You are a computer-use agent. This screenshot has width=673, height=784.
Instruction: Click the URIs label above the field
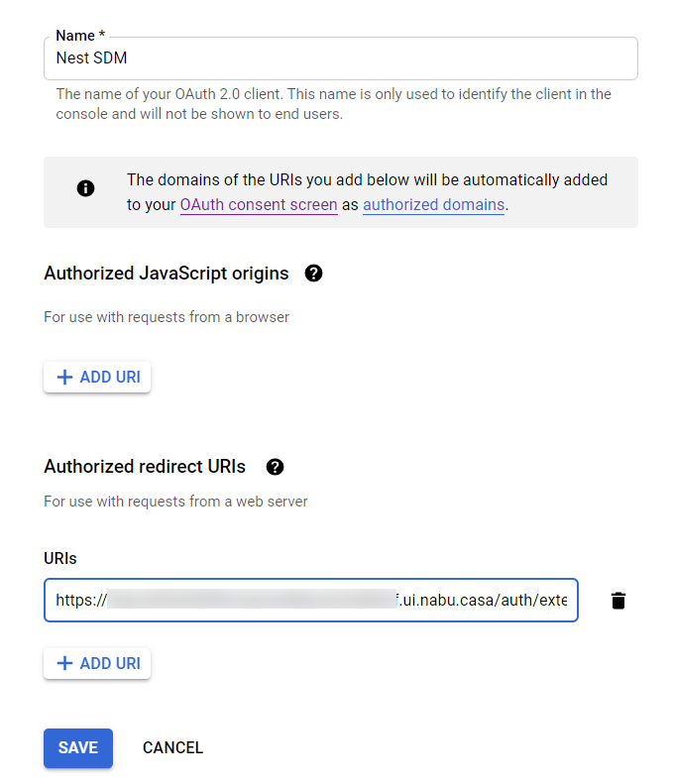60,558
